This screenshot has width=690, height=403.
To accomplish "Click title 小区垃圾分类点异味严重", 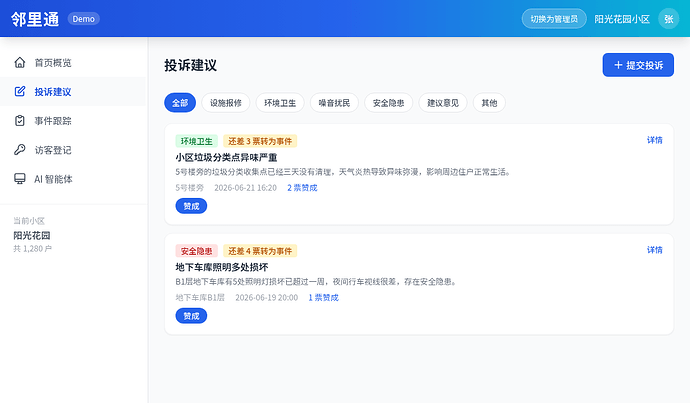I will pyautogui.click(x=226, y=157).
